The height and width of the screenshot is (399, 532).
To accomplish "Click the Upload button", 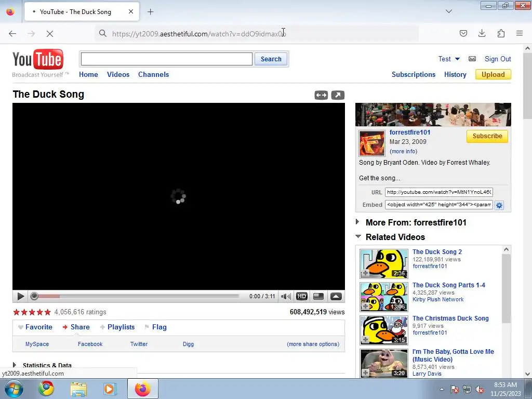I will coord(493,75).
